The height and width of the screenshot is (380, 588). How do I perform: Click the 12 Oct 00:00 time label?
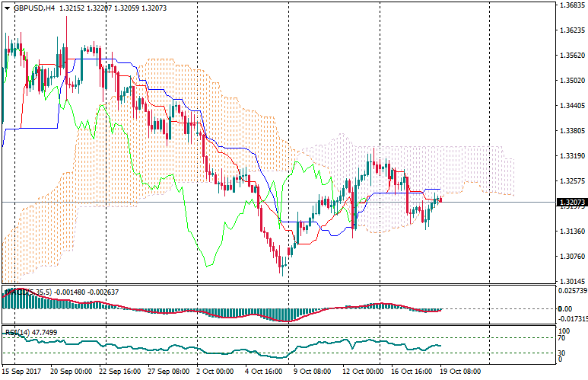[361, 372]
